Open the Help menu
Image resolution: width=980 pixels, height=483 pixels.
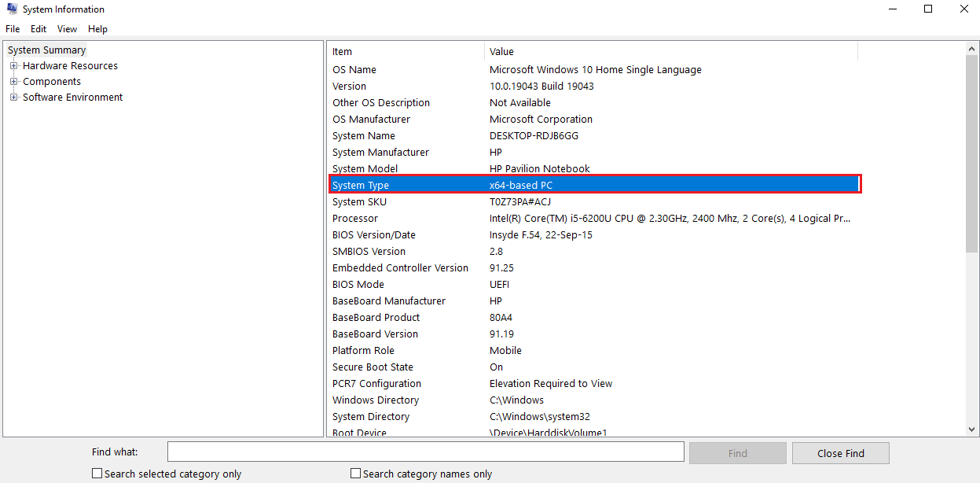point(97,29)
